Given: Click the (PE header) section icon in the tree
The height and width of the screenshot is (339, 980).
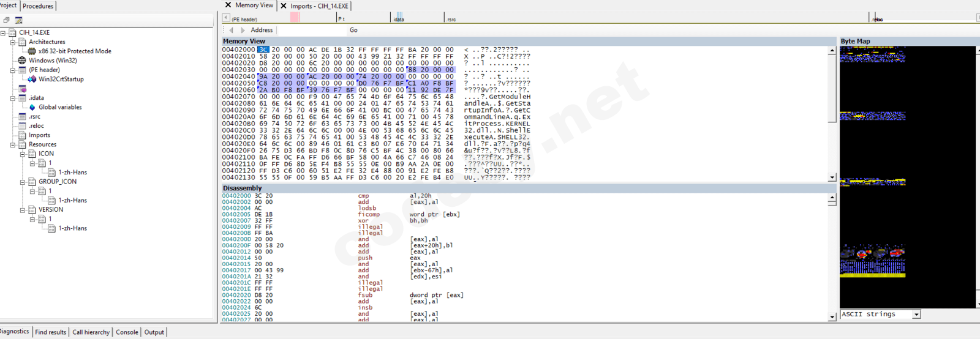Looking at the screenshot, I should (22, 70).
